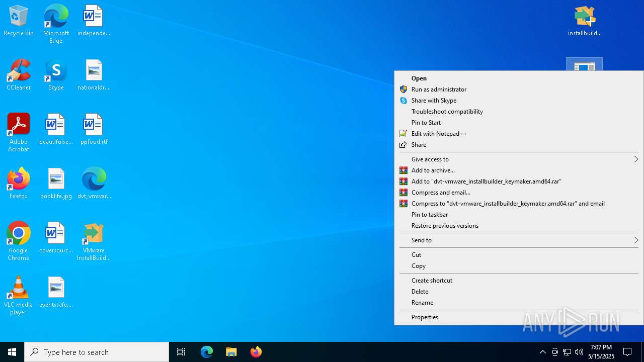Choose Open in the context menu
Image resolution: width=644 pixels, height=362 pixels.
[519, 78]
